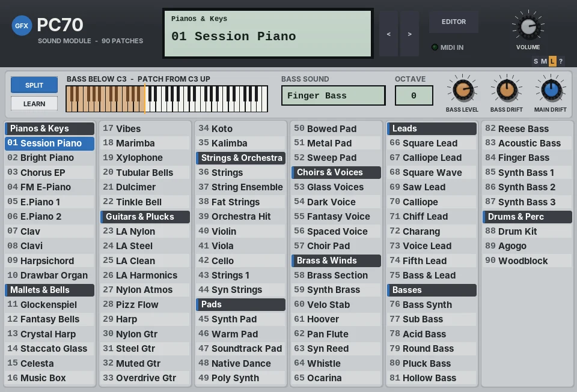The height and width of the screenshot is (392, 577).
Task: Select patch 34 Koto
Action: pyautogui.click(x=240, y=128)
